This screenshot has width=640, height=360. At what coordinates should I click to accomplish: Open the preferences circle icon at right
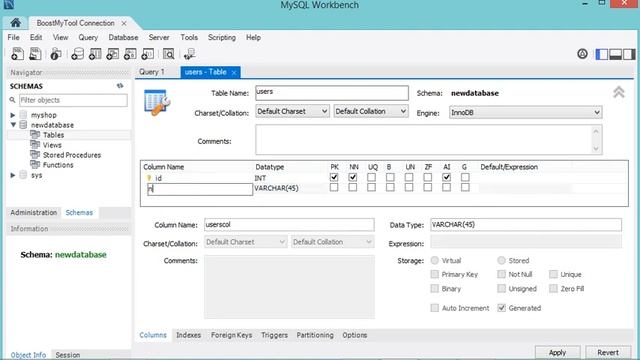(x=582, y=53)
